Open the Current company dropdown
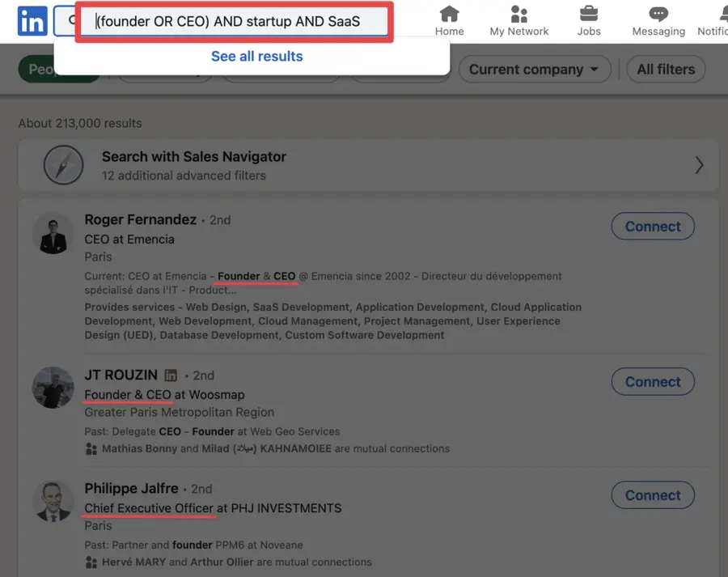This screenshot has width=728, height=577. 534,70
